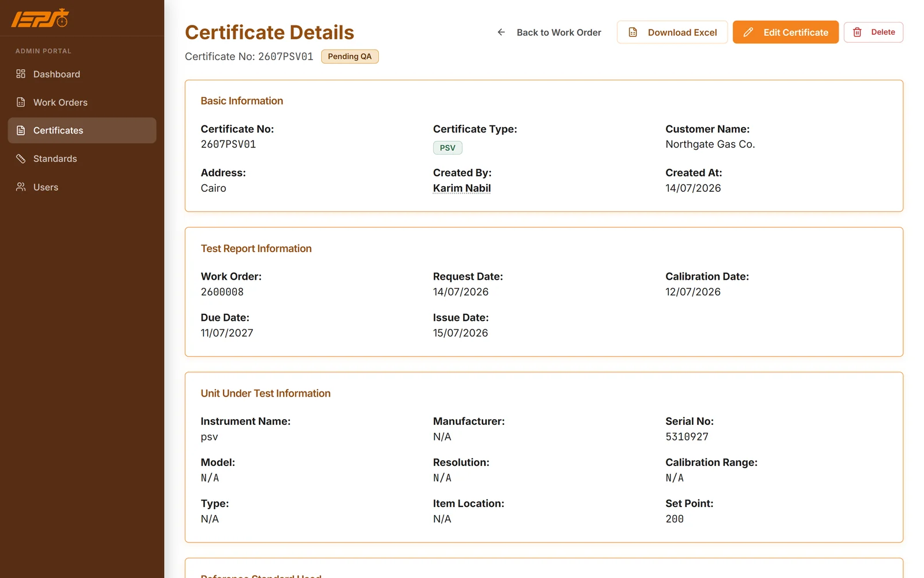Click the PSV certificate type badge
924x578 pixels.
pyautogui.click(x=448, y=147)
